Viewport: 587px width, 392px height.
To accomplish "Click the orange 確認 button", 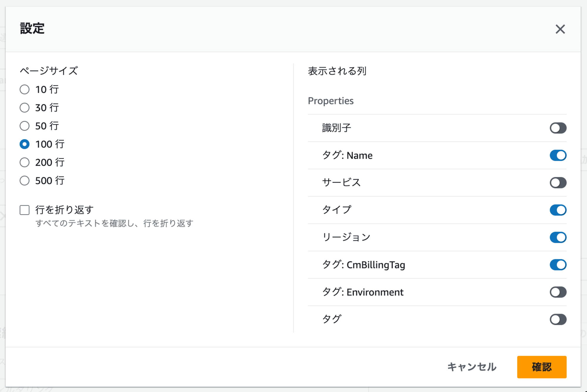I will point(542,367).
